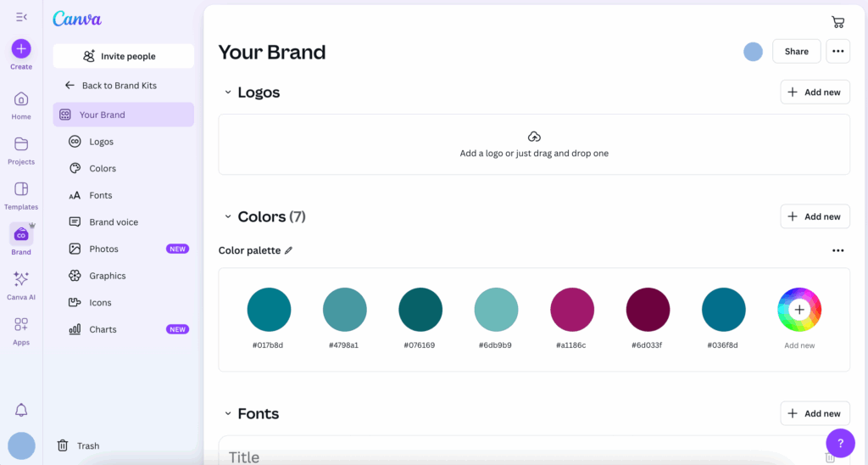Screen dimensions: 868x465
Task: Select Graphics in the brand sidebar
Action: tap(108, 276)
